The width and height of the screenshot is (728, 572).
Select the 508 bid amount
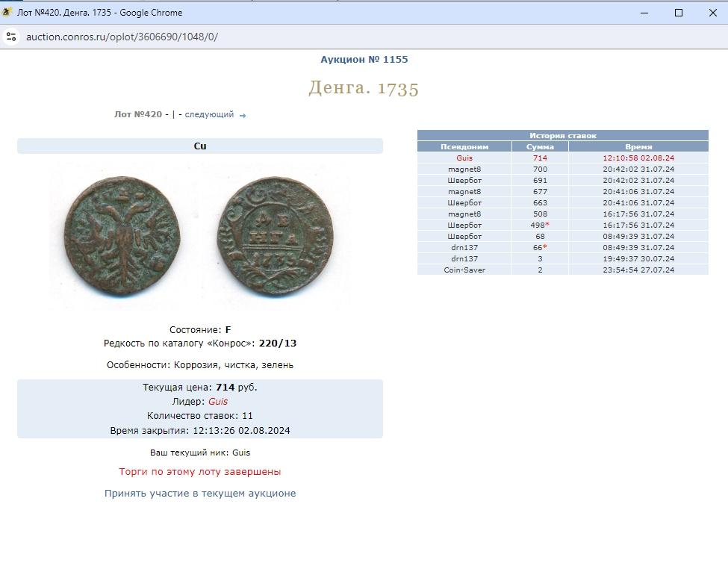coord(540,214)
